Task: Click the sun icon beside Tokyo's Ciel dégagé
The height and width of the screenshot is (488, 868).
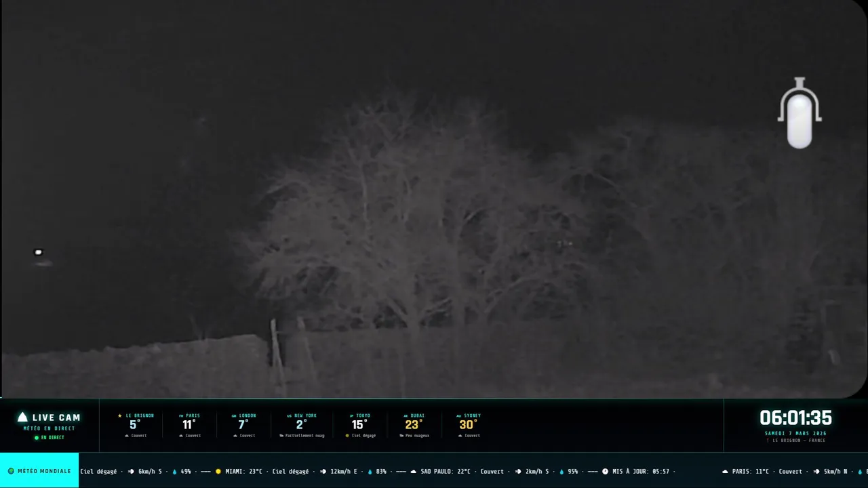Action: point(348,436)
